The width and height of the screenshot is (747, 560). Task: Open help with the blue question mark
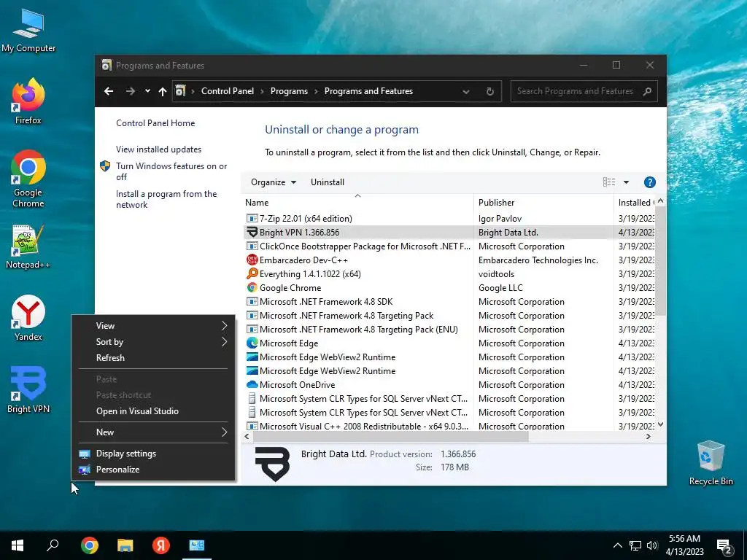(649, 182)
